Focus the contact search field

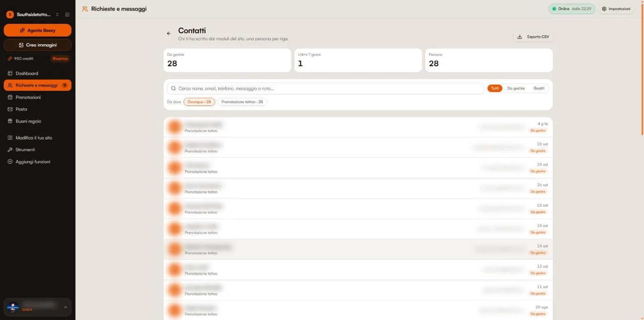[325, 88]
